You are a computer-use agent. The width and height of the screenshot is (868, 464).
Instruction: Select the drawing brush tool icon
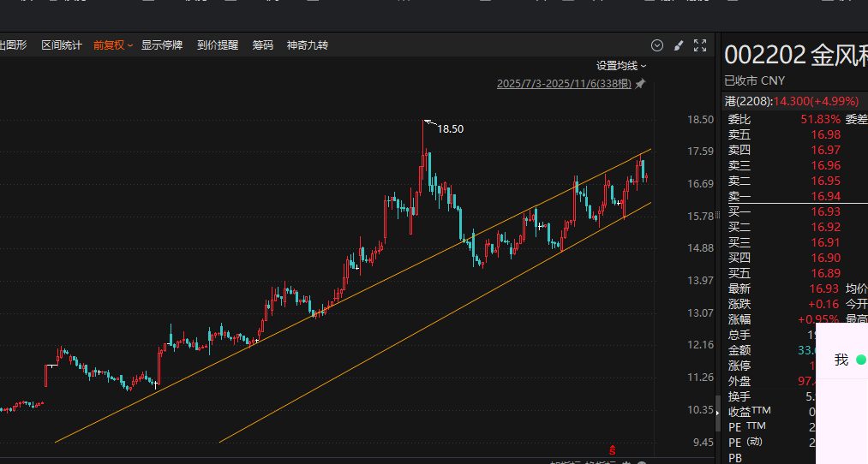679,45
